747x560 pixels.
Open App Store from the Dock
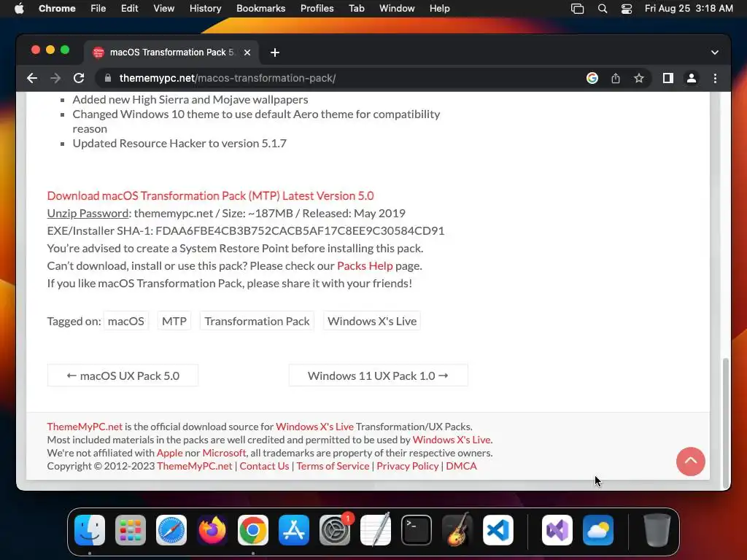(294, 530)
